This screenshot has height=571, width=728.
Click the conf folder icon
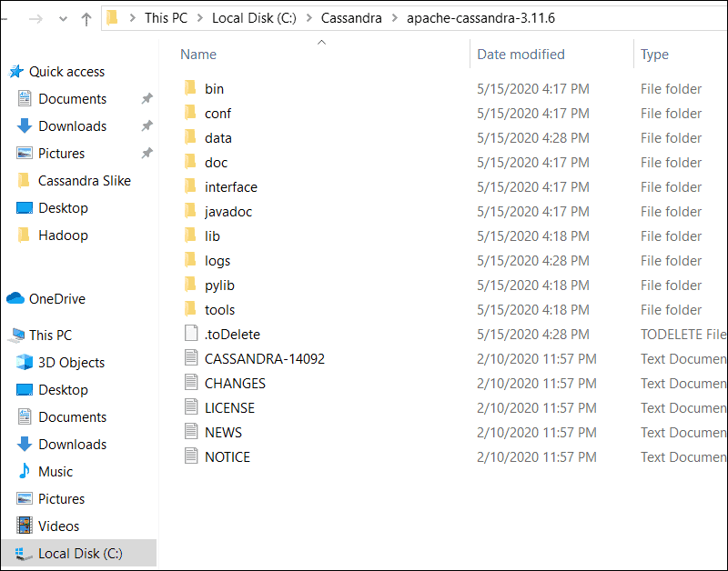[190, 112]
